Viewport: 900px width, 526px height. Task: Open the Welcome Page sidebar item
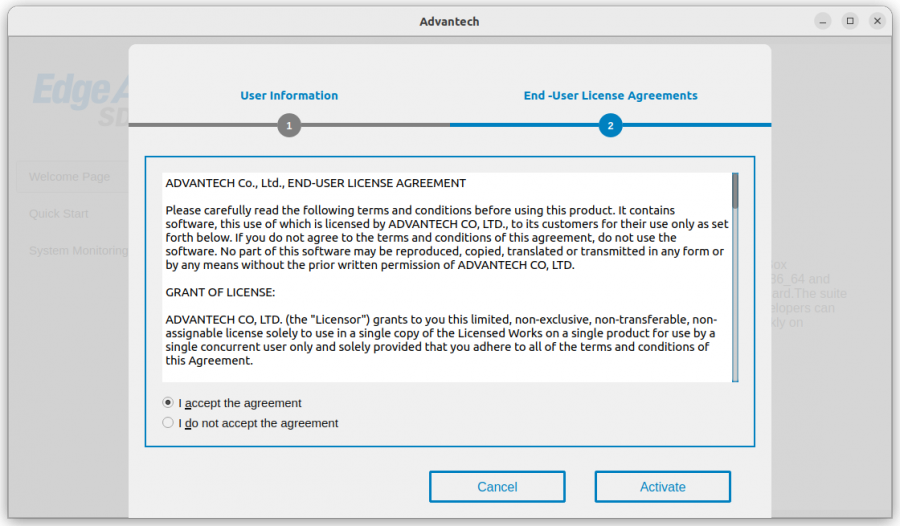[x=69, y=177]
